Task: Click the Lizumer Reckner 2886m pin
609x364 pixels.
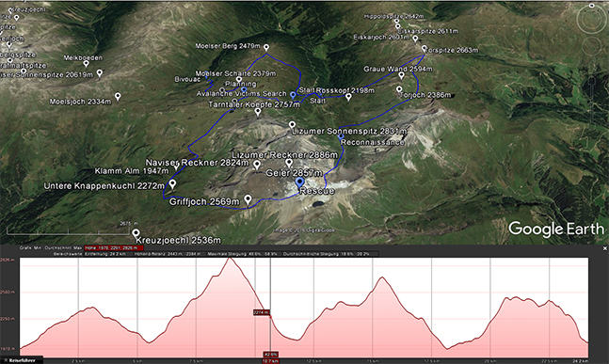Action: point(289,163)
